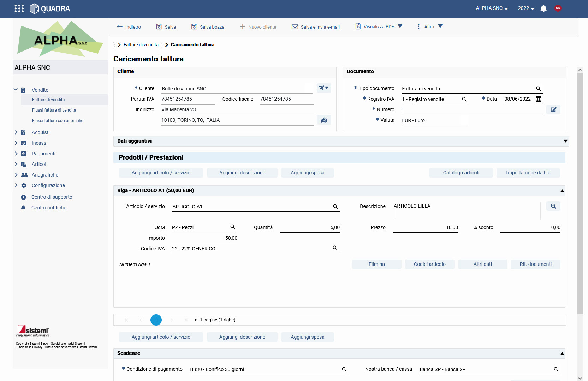This screenshot has height=381, width=588.
Task: Open Fatture di vendita in sidebar
Action: (x=48, y=100)
